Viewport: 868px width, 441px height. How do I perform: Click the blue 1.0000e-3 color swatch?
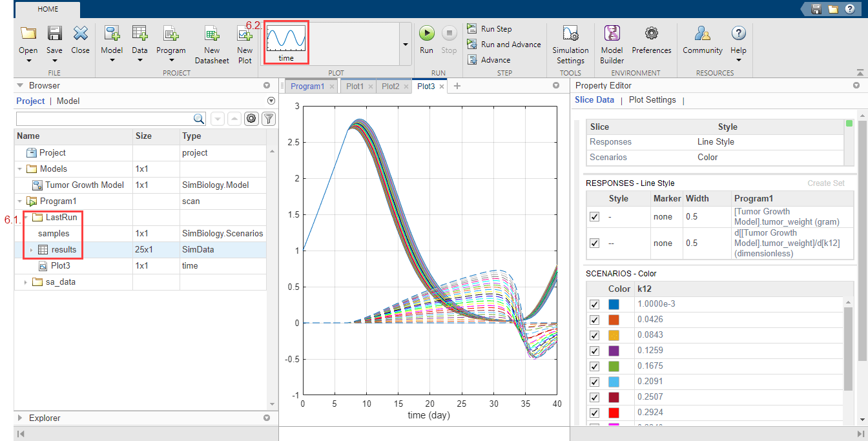pos(614,304)
